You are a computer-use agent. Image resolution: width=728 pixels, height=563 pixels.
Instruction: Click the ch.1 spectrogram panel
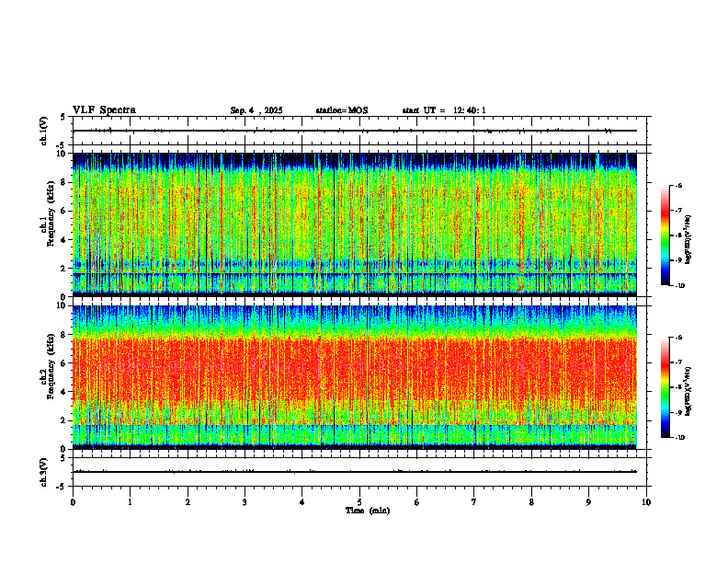pyautogui.click(x=355, y=224)
